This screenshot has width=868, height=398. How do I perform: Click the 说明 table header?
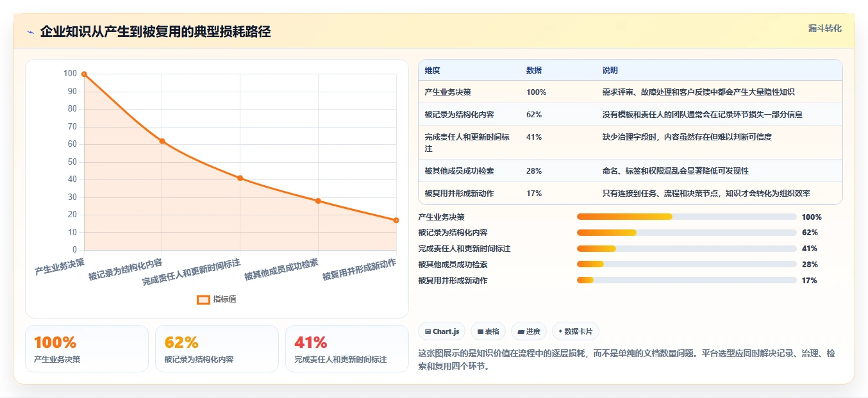(x=610, y=70)
